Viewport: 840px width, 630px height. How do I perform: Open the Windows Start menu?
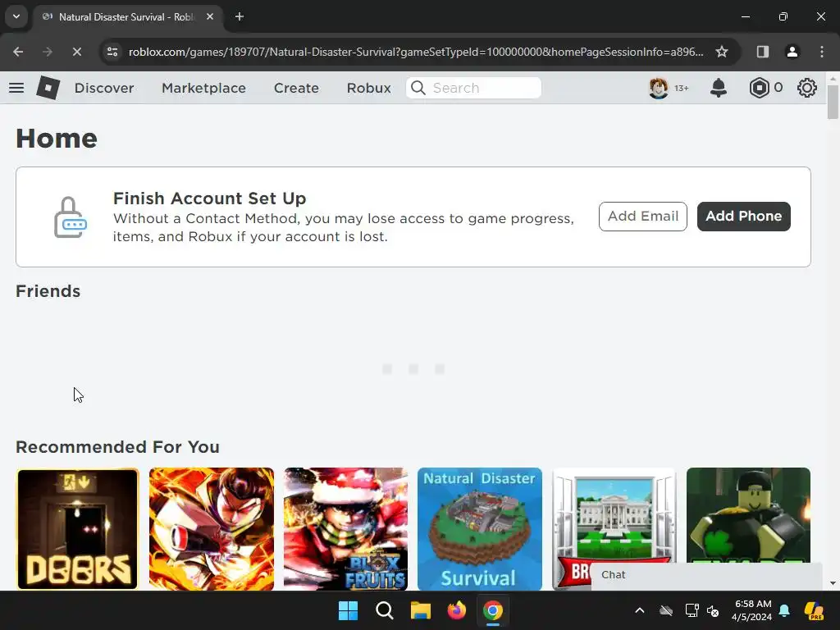tap(348, 610)
